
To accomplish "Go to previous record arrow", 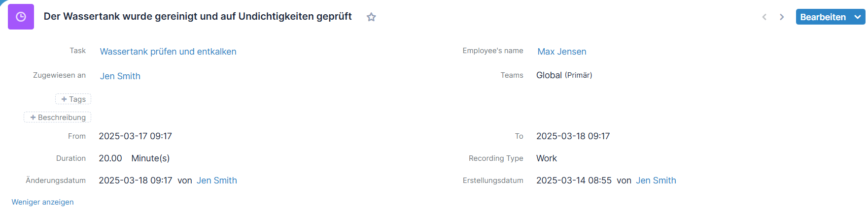I will point(764,17).
